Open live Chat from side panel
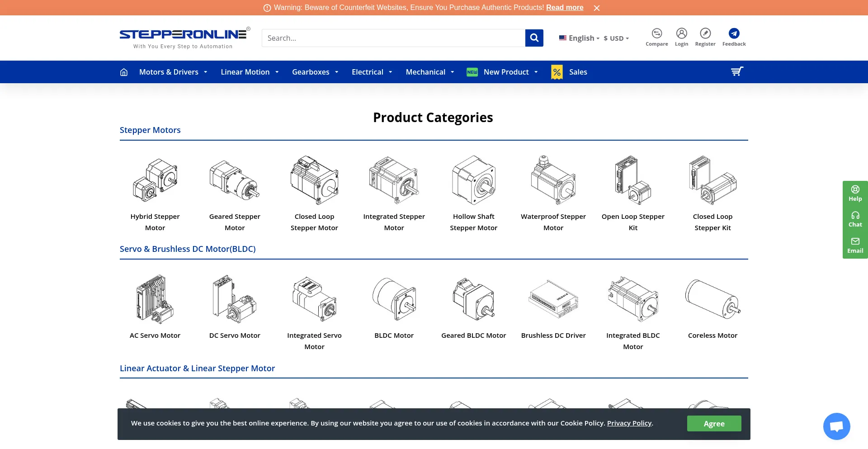Viewport: 868px width, 449px height. [855, 219]
